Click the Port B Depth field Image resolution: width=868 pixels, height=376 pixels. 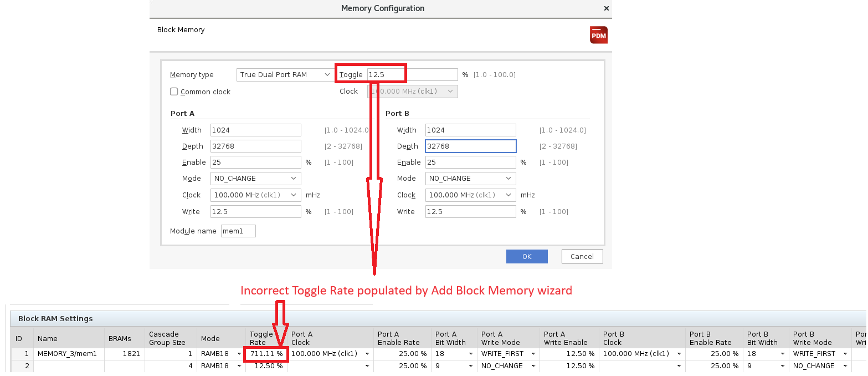pos(470,146)
